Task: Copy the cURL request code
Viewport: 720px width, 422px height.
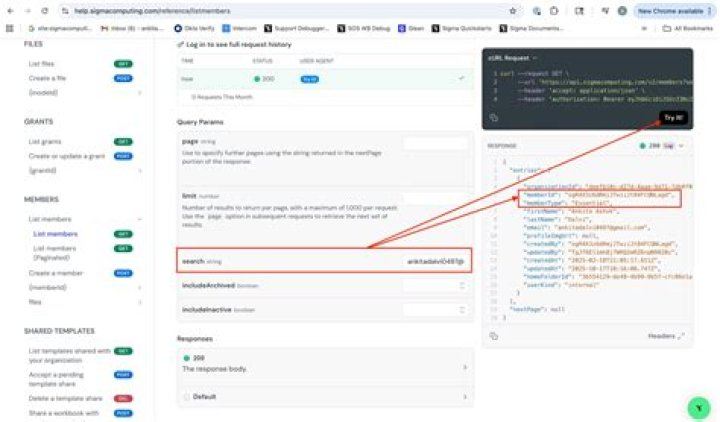Action: (x=494, y=118)
